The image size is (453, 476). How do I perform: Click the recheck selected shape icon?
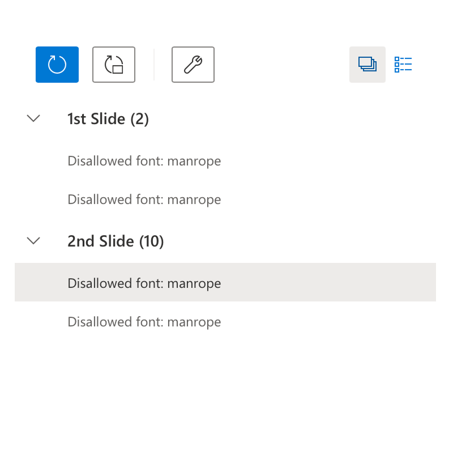pyautogui.click(x=114, y=65)
